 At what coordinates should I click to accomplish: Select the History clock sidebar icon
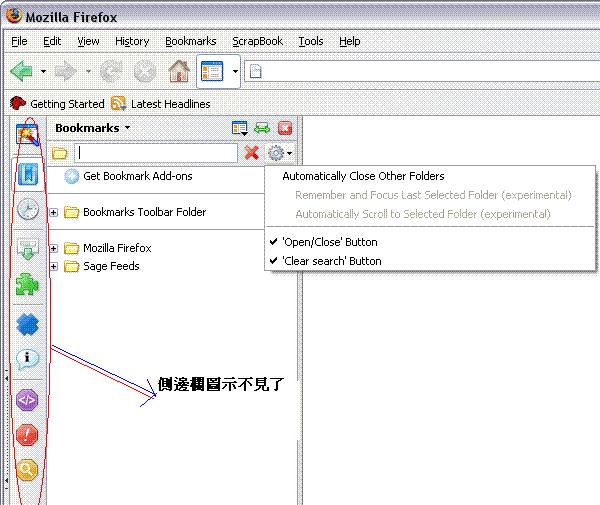[x=28, y=209]
